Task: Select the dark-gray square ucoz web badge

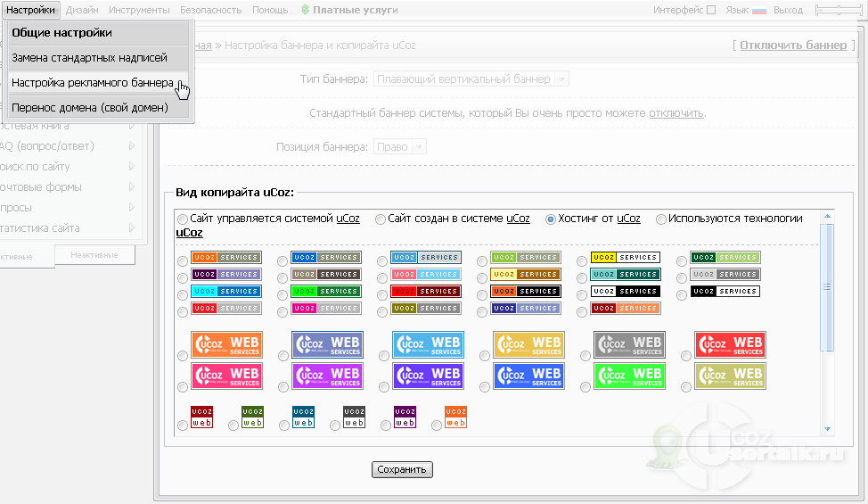Action: click(x=355, y=417)
